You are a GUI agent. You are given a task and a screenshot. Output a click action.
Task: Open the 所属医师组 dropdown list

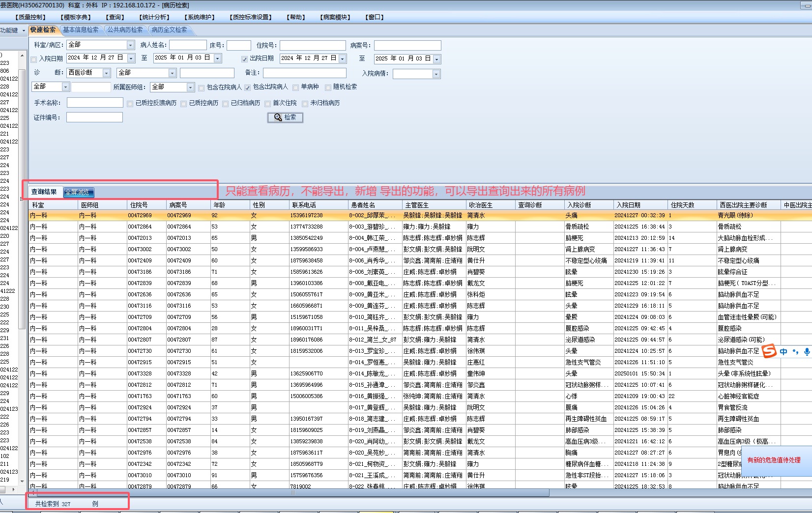[x=190, y=87]
